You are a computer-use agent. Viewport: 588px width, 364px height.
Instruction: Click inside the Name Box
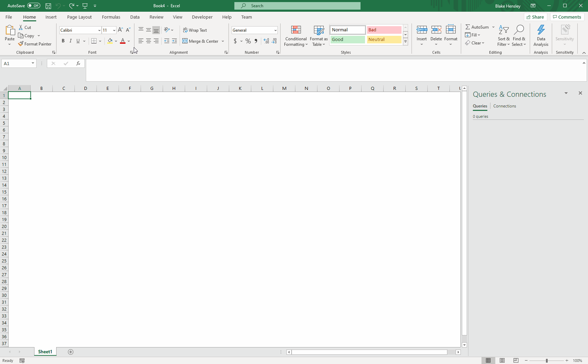tap(16, 63)
